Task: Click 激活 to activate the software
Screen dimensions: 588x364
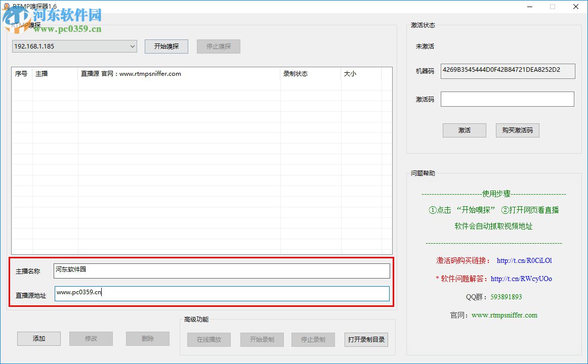Action: pos(464,130)
